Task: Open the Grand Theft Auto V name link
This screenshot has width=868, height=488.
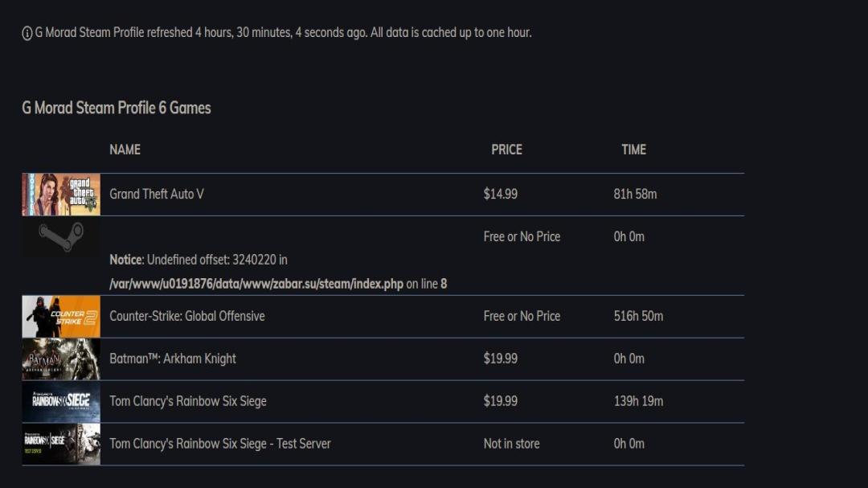Action: (x=157, y=194)
